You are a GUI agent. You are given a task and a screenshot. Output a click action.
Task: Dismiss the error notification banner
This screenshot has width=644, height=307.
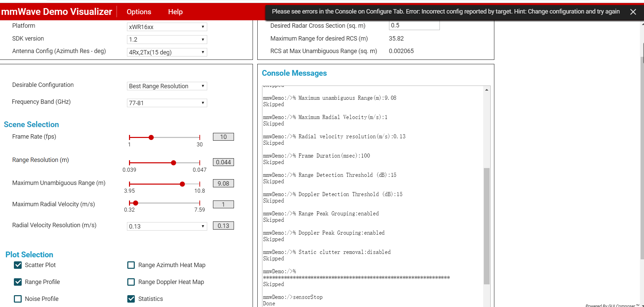(x=633, y=12)
